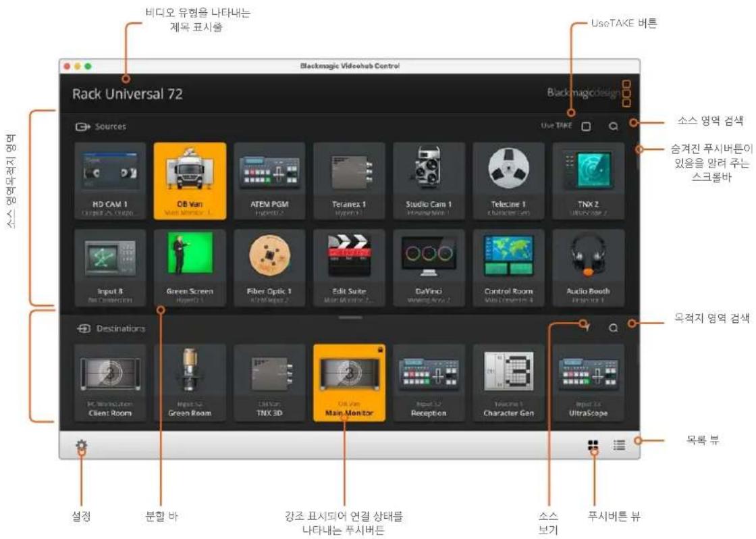Select the DaVinci source

pos(429,267)
